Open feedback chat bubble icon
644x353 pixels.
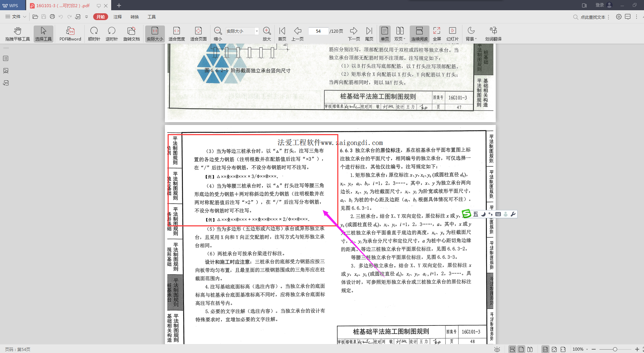[x=628, y=17]
